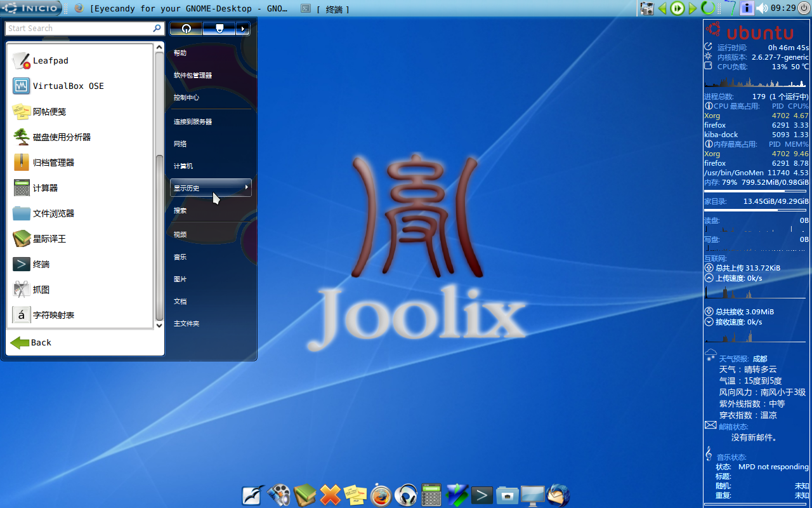Switch to the 终端 taskbar window
The image size is (812, 508).
(325, 9)
